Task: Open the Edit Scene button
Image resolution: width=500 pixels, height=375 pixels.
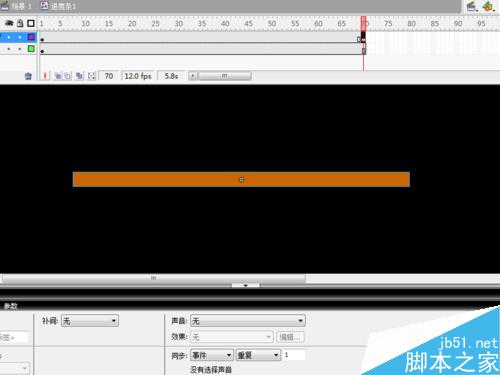Action: tap(471, 6)
